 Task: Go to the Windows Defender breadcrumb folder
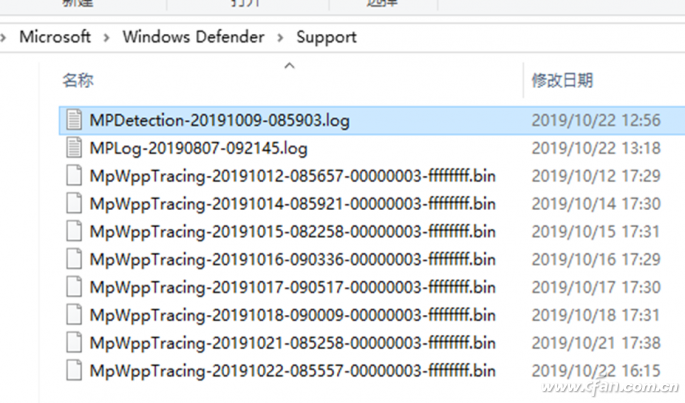193,37
